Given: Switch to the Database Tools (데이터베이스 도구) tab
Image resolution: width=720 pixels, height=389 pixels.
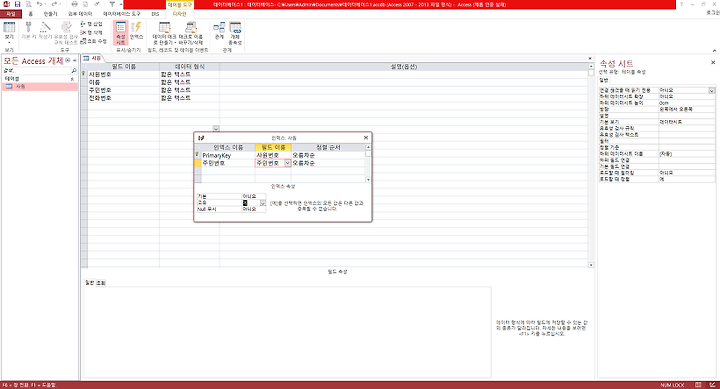Looking at the screenshot, I should pyautogui.click(x=122, y=14).
